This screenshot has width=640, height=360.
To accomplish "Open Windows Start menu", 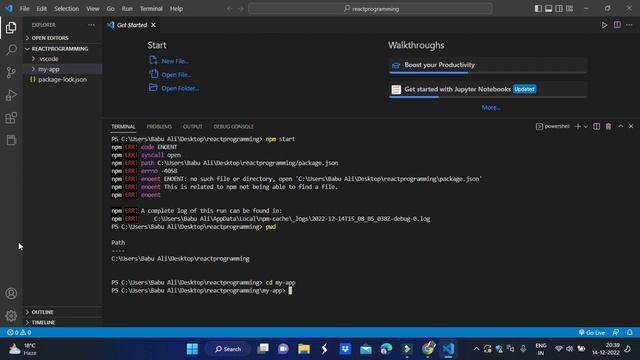I will (192, 349).
